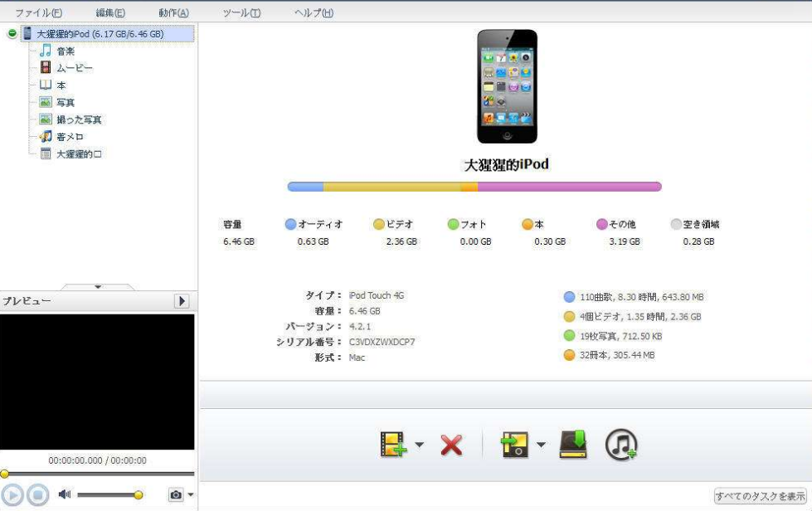Click the preview playback seek slider

[x=99, y=474]
